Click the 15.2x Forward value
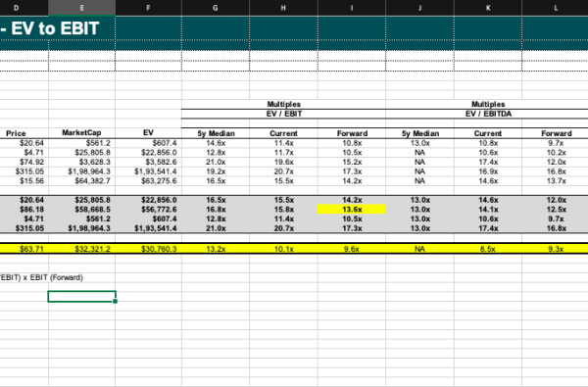588x387 pixels. pos(352,162)
